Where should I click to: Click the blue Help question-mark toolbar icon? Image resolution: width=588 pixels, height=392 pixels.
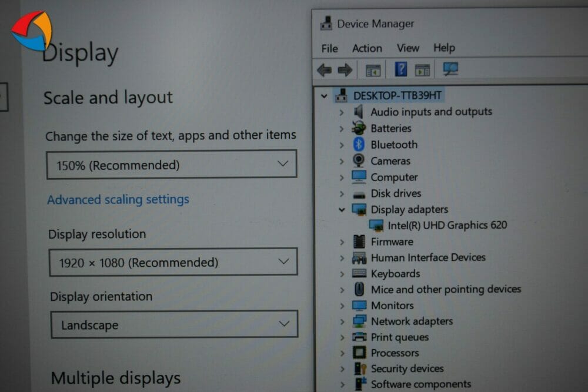click(x=401, y=69)
